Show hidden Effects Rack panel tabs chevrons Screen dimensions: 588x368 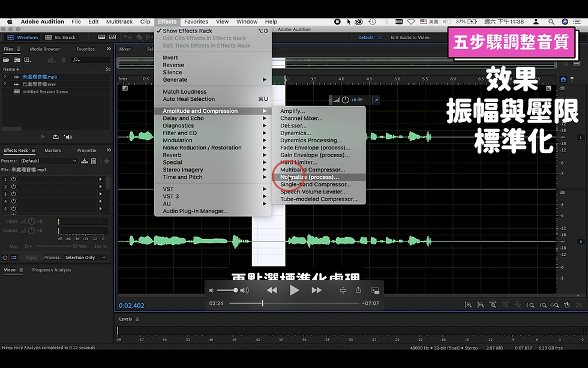pos(109,150)
